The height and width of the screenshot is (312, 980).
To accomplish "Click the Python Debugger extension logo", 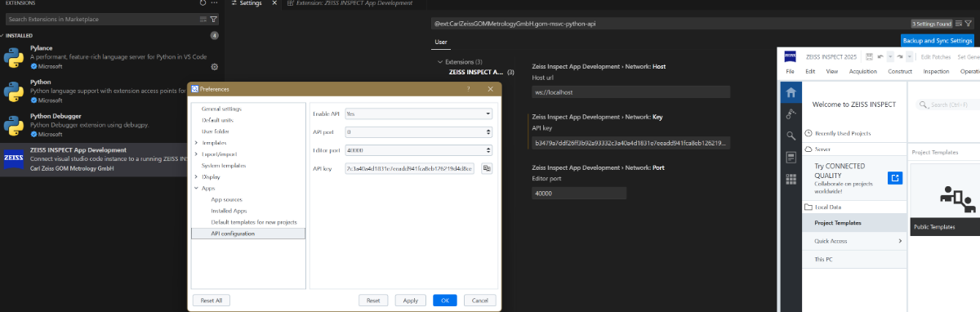I will pyautogui.click(x=14, y=126).
